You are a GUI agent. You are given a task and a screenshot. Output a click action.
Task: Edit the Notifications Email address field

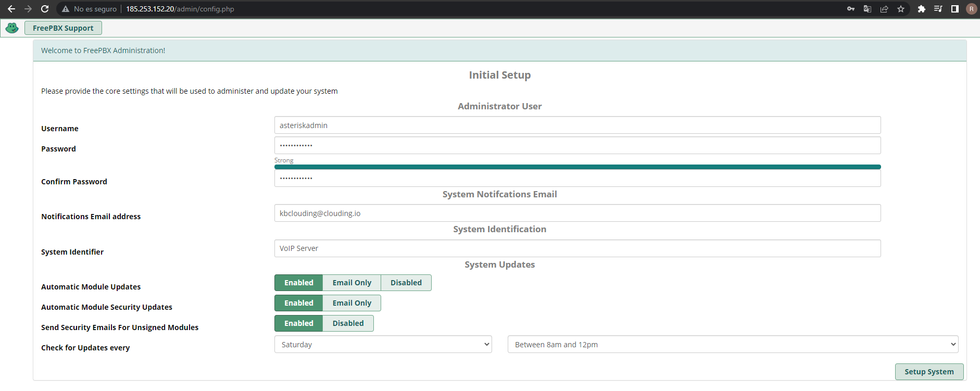(x=577, y=213)
